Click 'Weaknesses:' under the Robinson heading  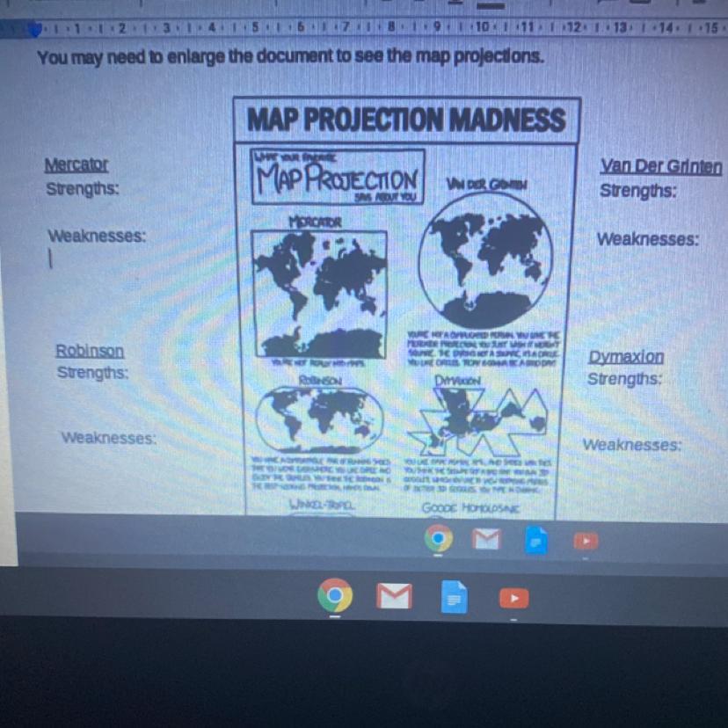pyautogui.click(x=109, y=438)
